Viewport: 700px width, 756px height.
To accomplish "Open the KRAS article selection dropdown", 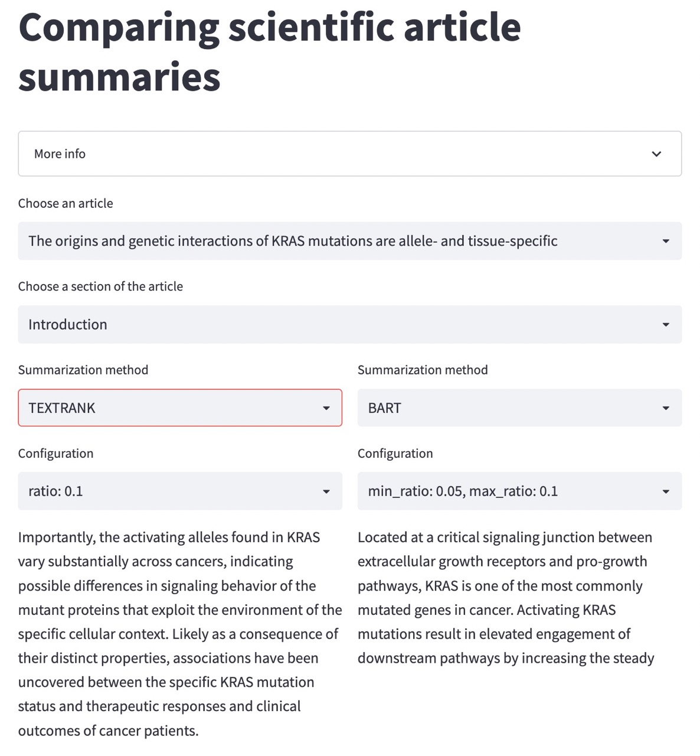I will pyautogui.click(x=349, y=241).
